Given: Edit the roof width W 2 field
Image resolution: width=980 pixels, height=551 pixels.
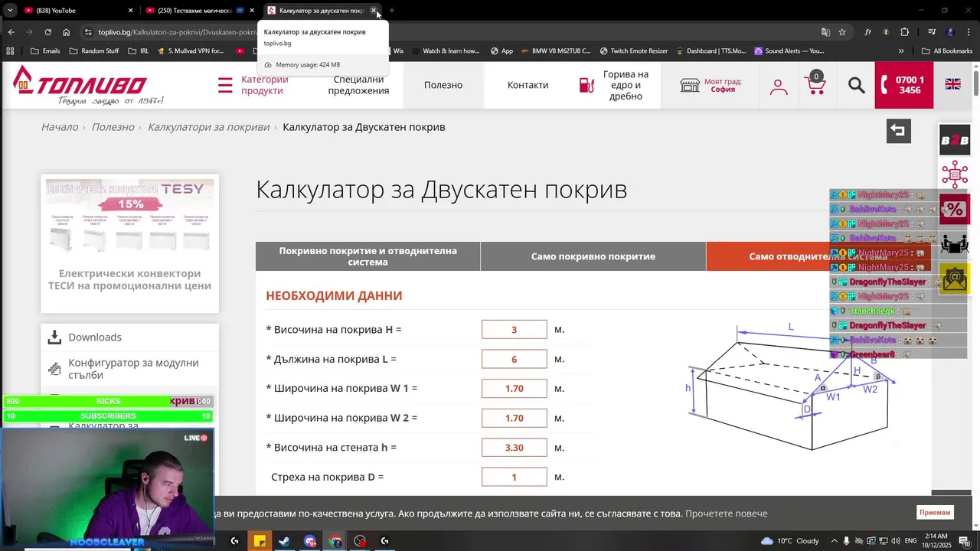Looking at the screenshot, I should click(x=514, y=418).
